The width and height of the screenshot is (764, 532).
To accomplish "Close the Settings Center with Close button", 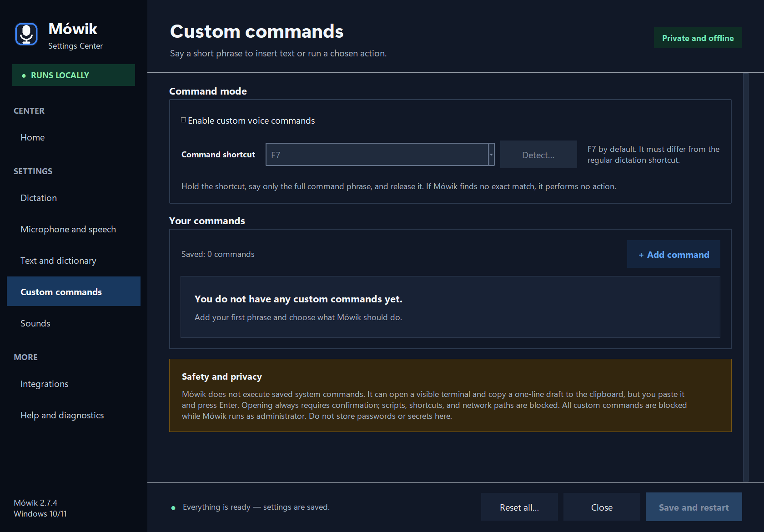I will pyautogui.click(x=602, y=507).
